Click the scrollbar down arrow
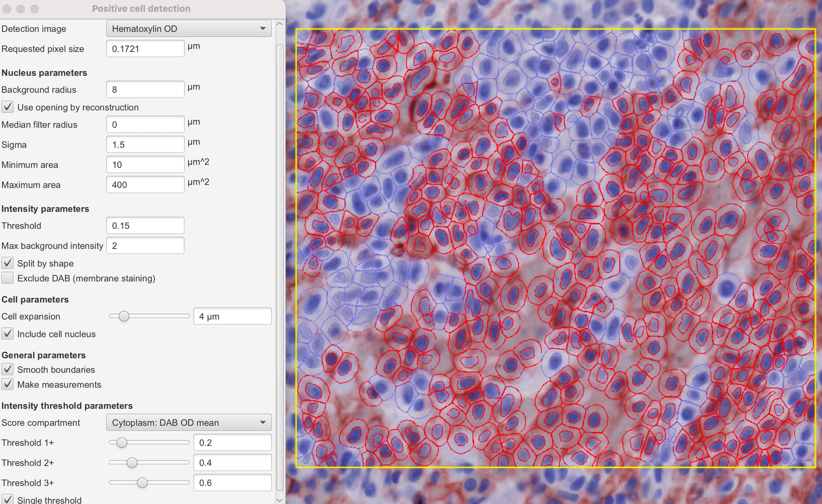822x504 pixels. [x=280, y=500]
